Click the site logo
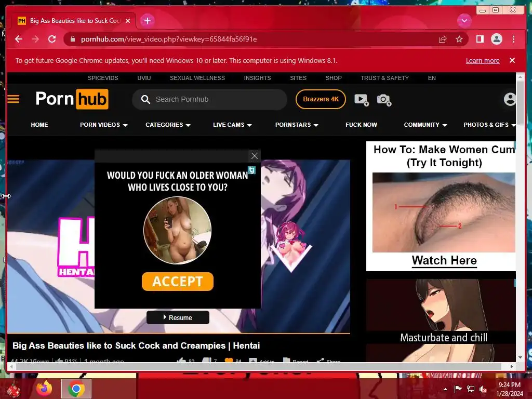Viewport: 532px width, 399px height. [72, 99]
